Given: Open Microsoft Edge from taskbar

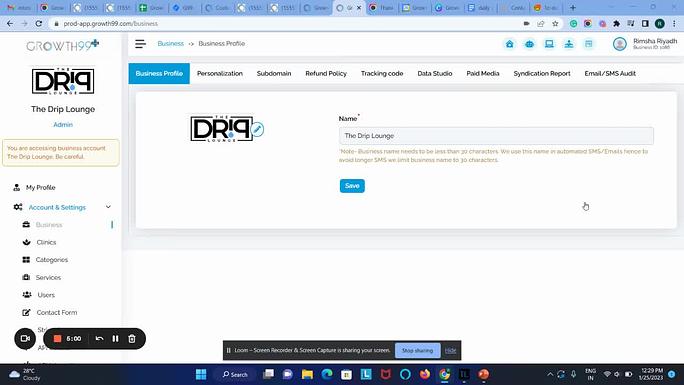Looking at the screenshot, I should [x=327, y=374].
